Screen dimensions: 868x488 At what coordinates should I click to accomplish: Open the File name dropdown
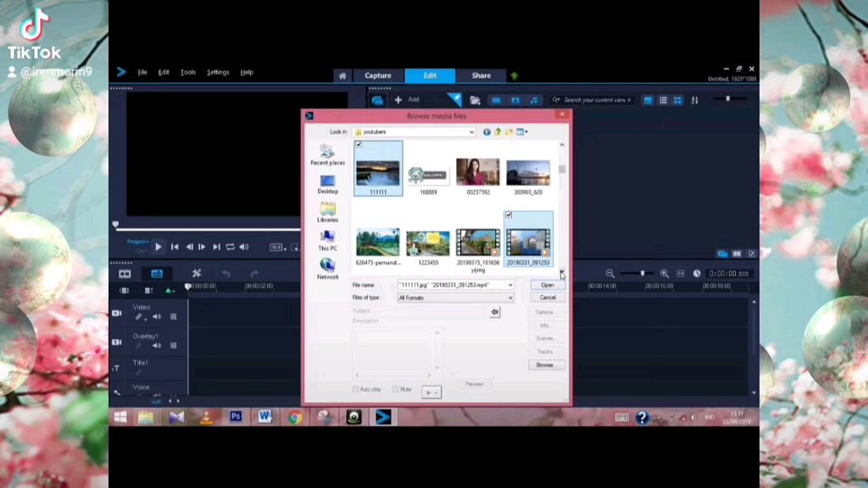[509, 285]
